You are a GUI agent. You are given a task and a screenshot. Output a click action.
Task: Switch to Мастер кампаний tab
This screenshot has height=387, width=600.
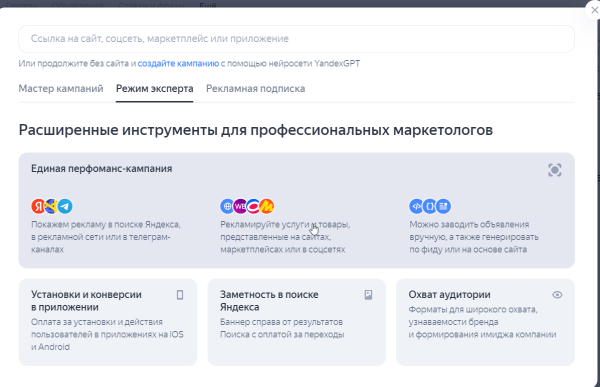tap(61, 89)
